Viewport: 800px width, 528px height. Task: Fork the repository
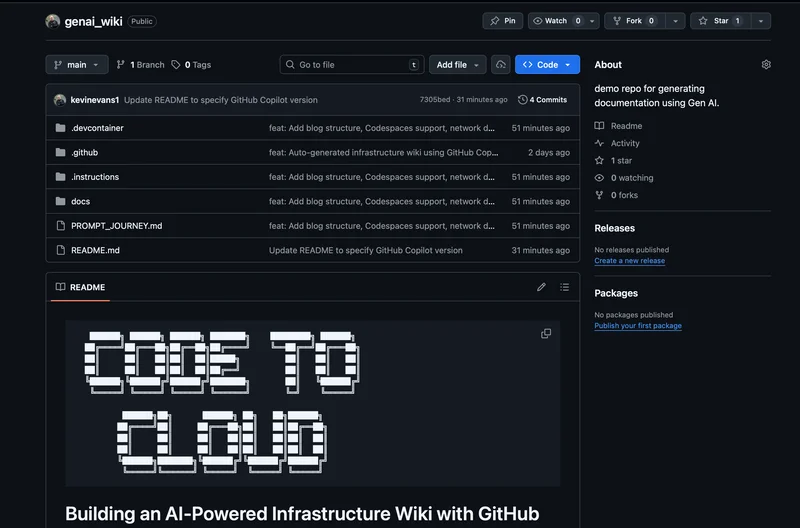pyautogui.click(x=635, y=21)
